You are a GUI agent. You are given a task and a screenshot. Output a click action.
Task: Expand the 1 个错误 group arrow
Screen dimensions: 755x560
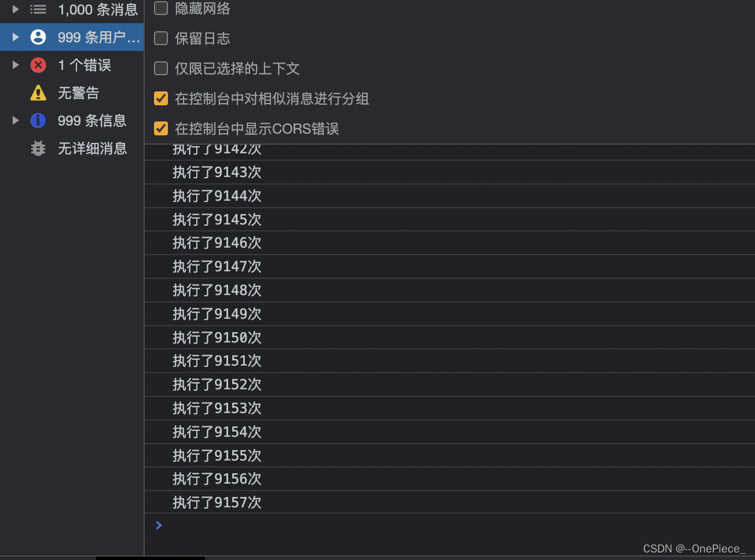pos(16,65)
